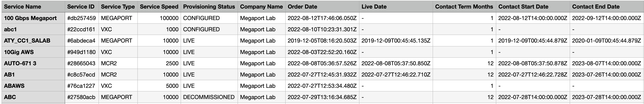Viewport: 644px width, 104px height.
Task: Click the Service Name column header
Action: [x=23, y=7]
